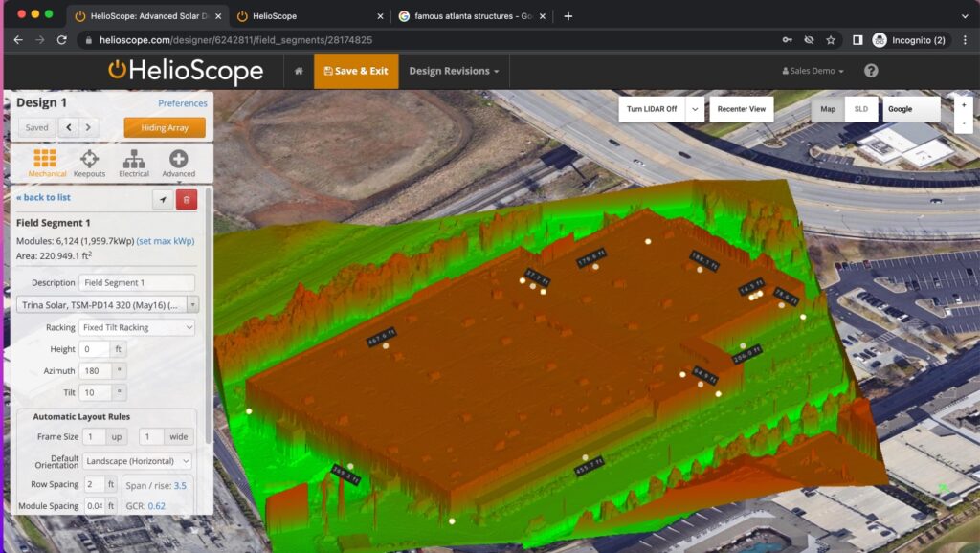
Task: Enable SLD view mode
Action: [860, 109]
